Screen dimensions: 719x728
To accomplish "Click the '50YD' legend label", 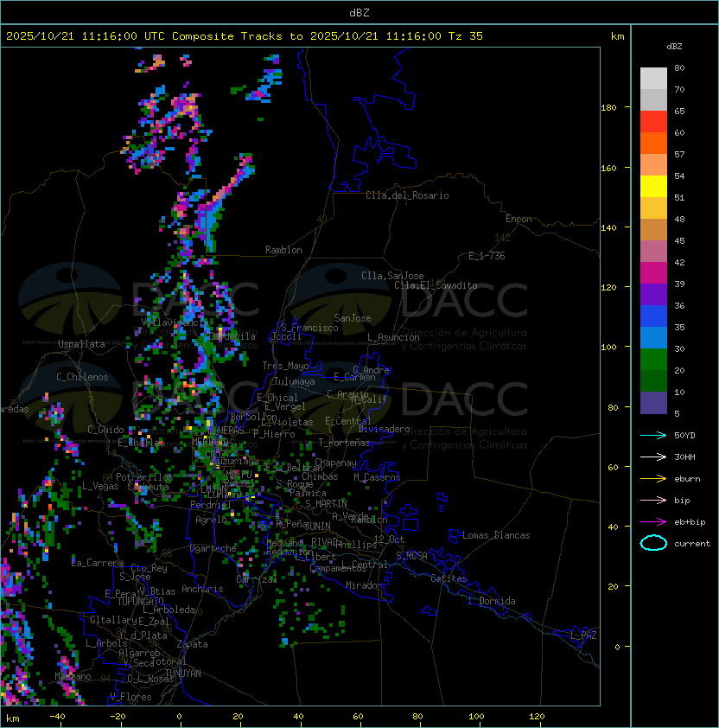I will point(684,435).
